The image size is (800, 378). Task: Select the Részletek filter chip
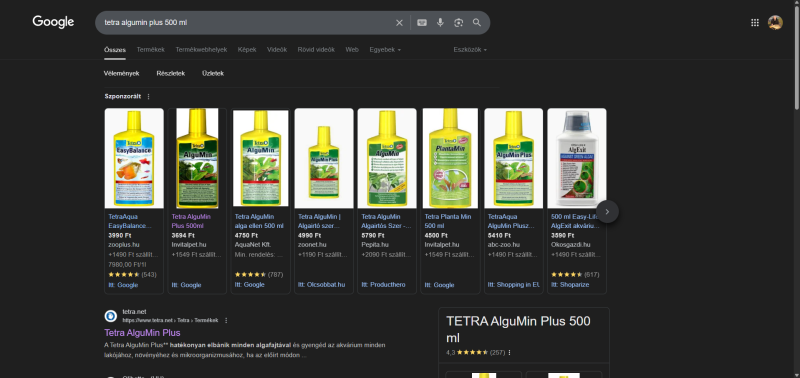pyautogui.click(x=170, y=73)
